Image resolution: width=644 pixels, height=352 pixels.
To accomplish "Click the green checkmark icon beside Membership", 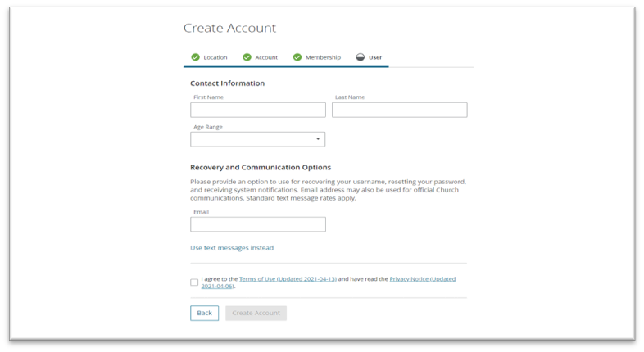I will click(297, 57).
